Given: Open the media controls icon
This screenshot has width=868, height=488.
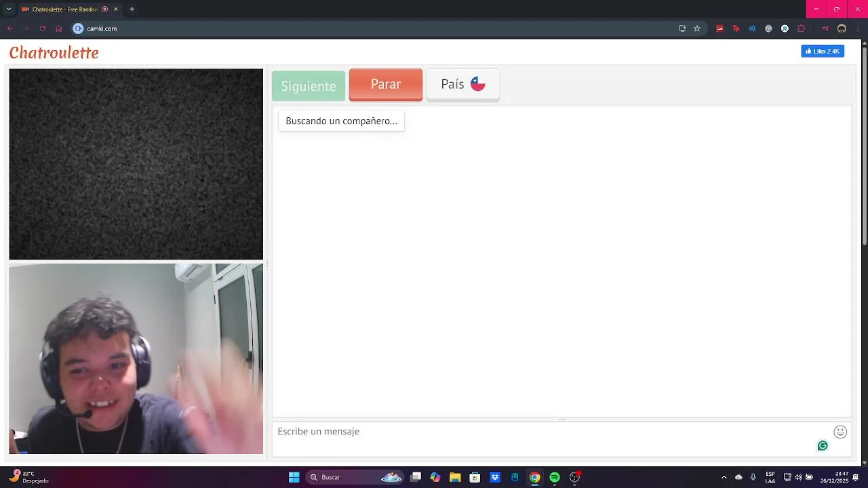Looking at the screenshot, I should tap(825, 28).
